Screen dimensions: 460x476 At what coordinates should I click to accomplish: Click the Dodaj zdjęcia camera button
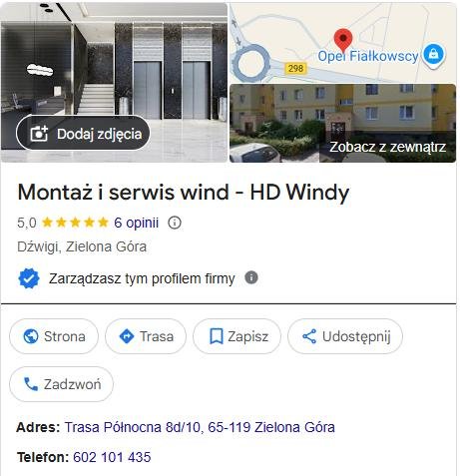pyautogui.click(x=83, y=133)
